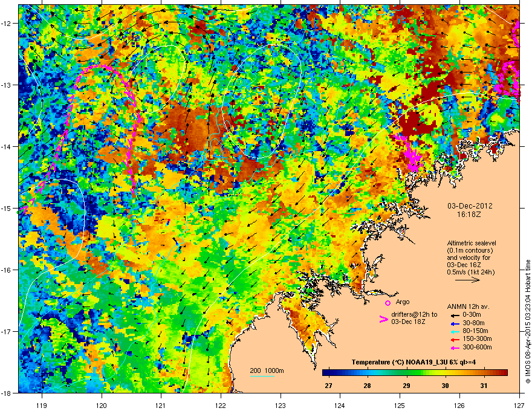Click the longitude axis label 125
532x411 pixels.
coord(400,405)
